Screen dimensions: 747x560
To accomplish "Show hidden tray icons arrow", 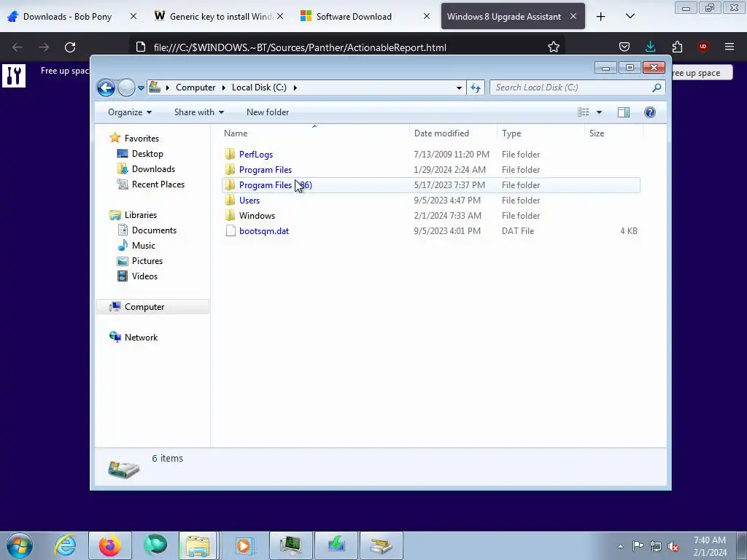I will click(620, 546).
